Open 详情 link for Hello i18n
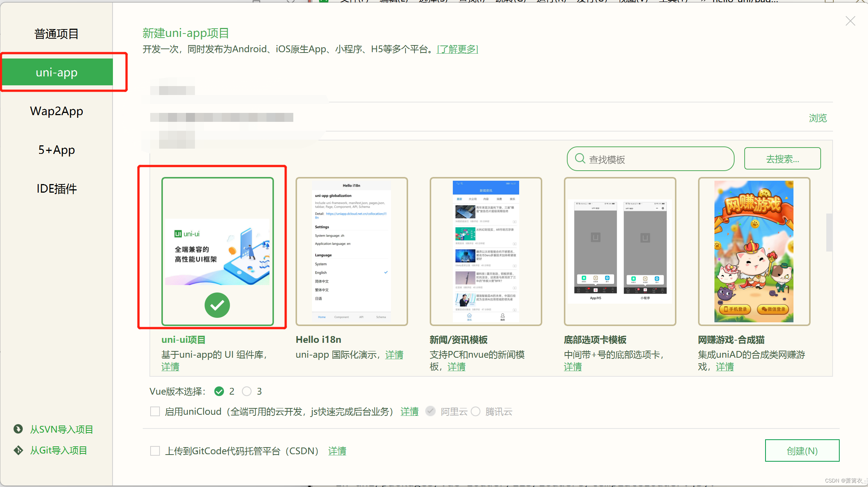Image resolution: width=868 pixels, height=487 pixels. coord(394,355)
